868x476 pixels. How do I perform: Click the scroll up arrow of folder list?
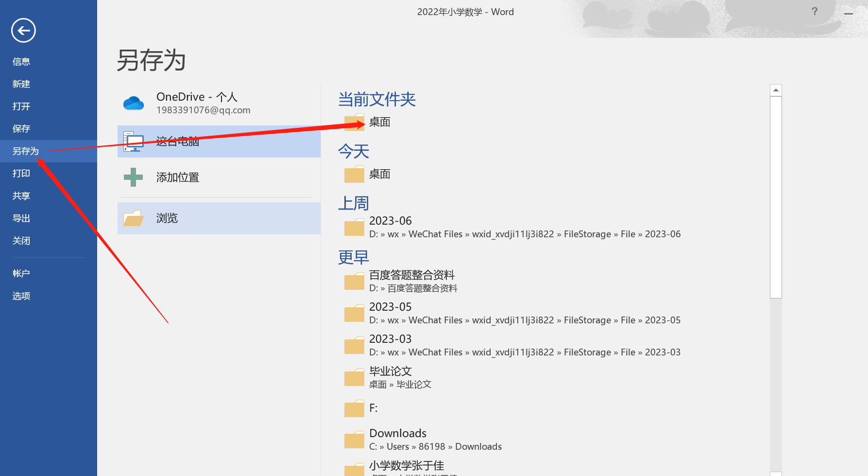(x=776, y=90)
